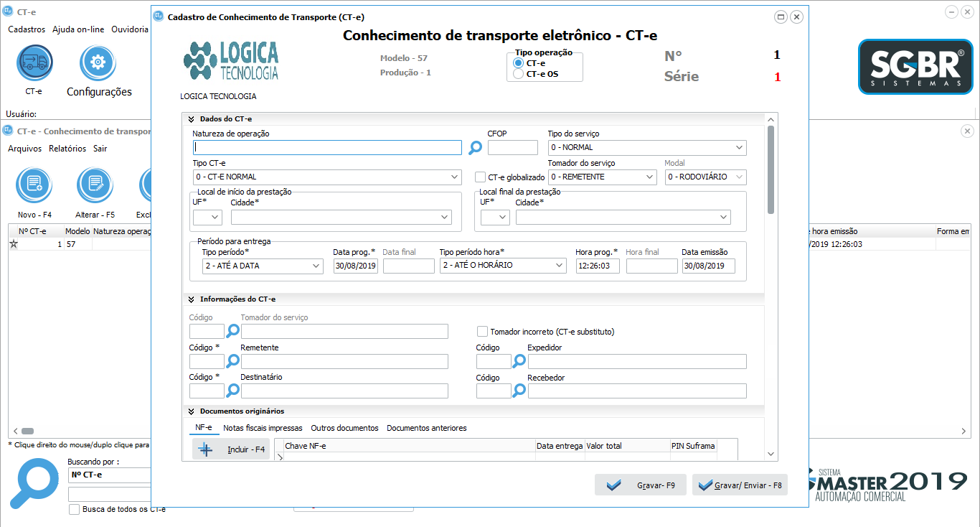980x527 pixels.
Task: Open UF dropdown for local final
Action: (x=495, y=217)
